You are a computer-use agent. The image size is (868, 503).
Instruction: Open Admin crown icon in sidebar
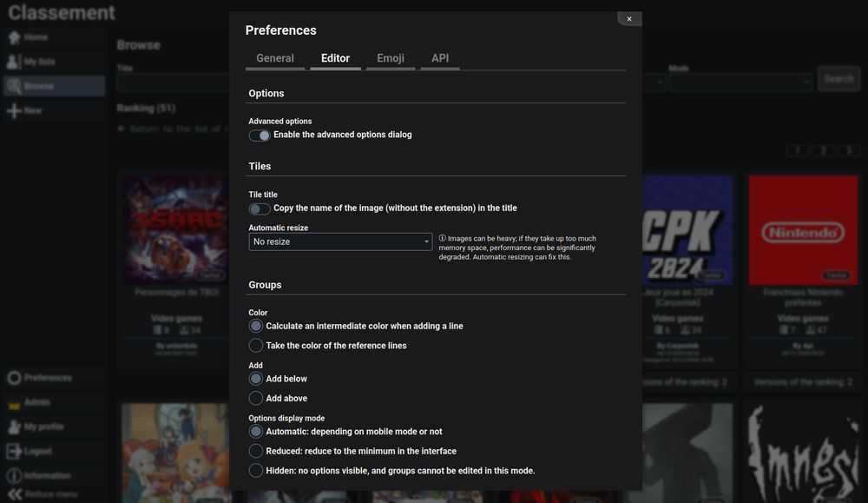[15, 404]
